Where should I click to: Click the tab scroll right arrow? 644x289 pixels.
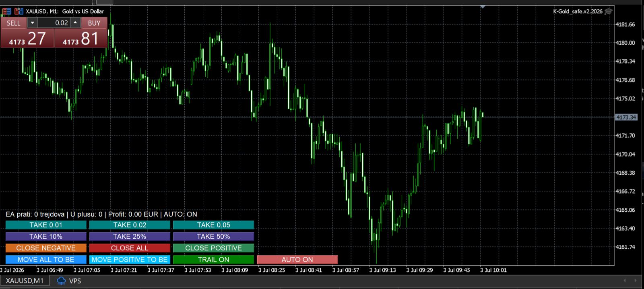(x=636, y=281)
